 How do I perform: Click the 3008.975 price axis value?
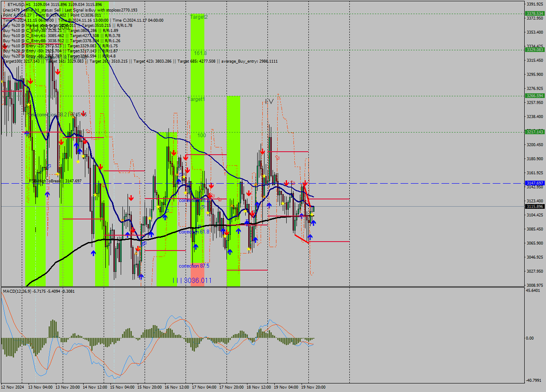pos(535,285)
